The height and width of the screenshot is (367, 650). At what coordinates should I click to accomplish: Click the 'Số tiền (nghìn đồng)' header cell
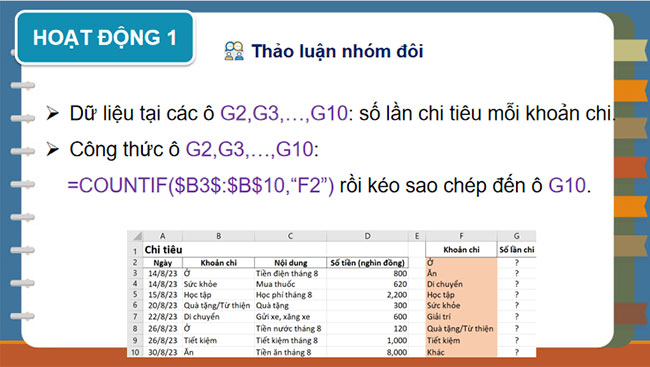367,262
